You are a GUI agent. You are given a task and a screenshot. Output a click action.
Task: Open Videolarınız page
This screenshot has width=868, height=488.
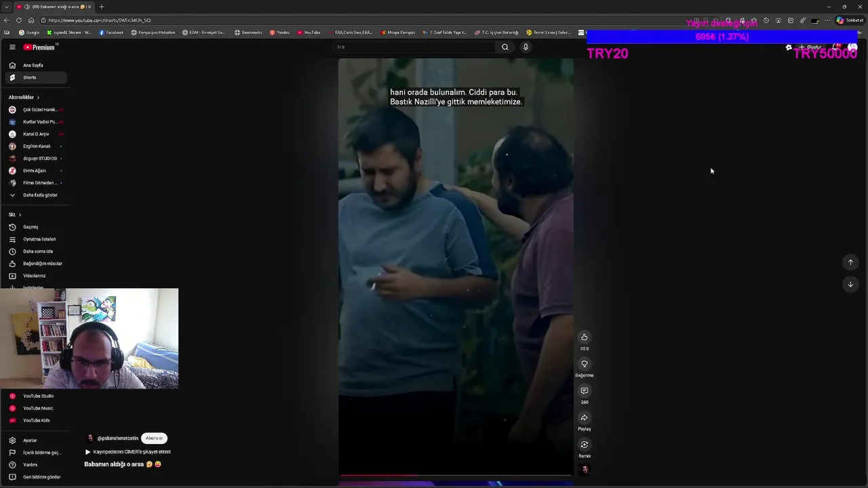click(35, 276)
